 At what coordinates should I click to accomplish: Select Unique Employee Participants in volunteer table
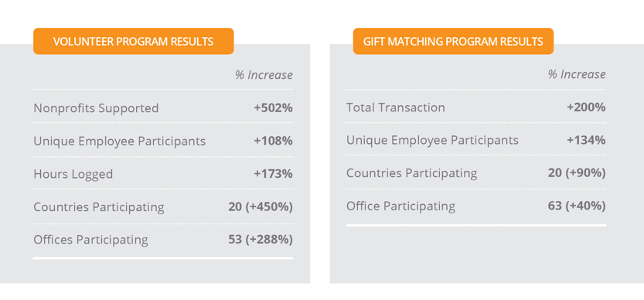click(120, 141)
